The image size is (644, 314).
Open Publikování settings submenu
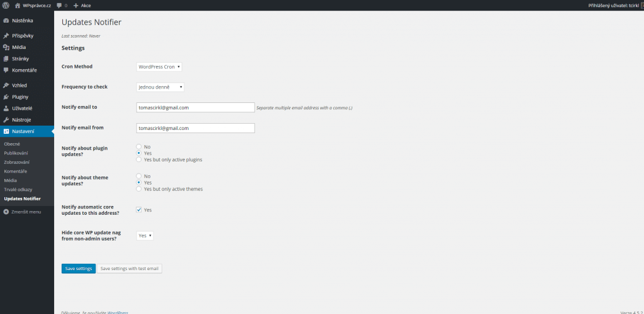[16, 153]
